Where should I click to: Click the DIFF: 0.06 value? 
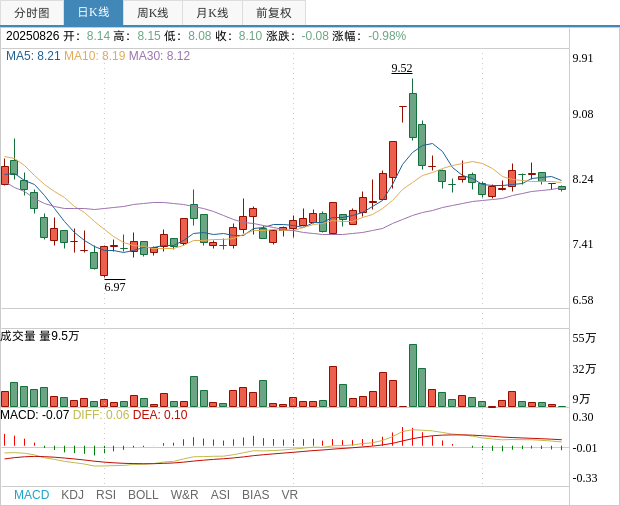pos(101,415)
